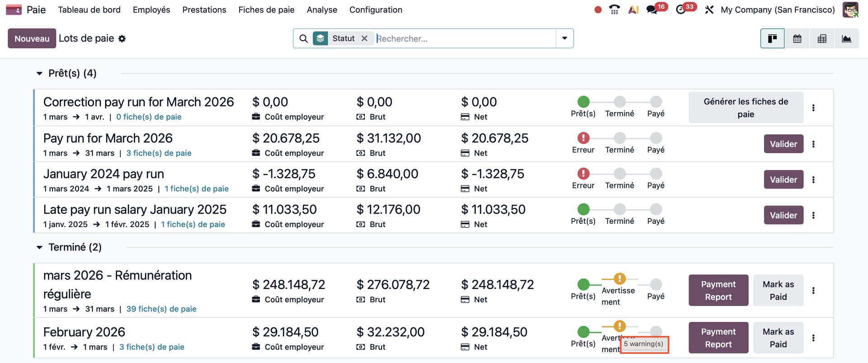Open the activities clock icon

(680, 9)
